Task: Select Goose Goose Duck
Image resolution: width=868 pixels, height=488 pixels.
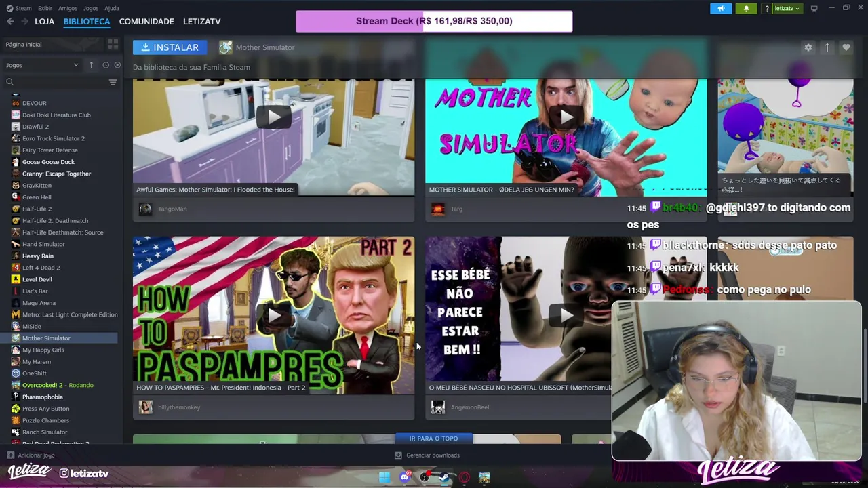Action: pos(48,162)
